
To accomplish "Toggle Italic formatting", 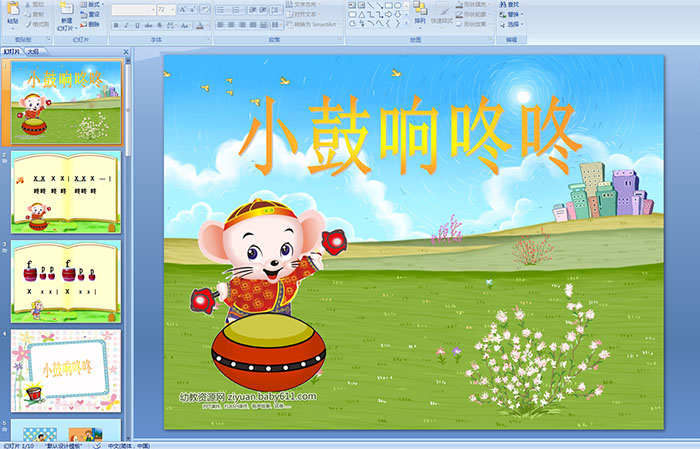I will pyautogui.click(x=126, y=24).
